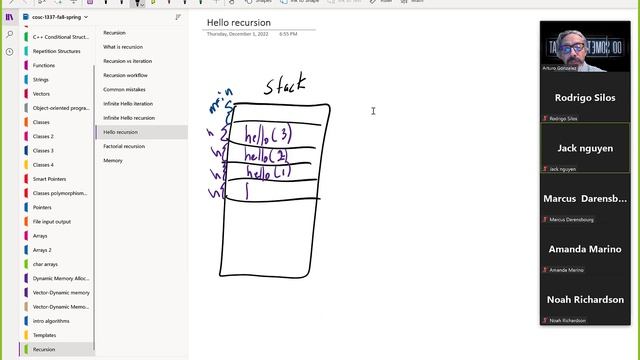Click the sort pages icon
The height and width of the screenshot is (360, 640).
click(178, 17)
